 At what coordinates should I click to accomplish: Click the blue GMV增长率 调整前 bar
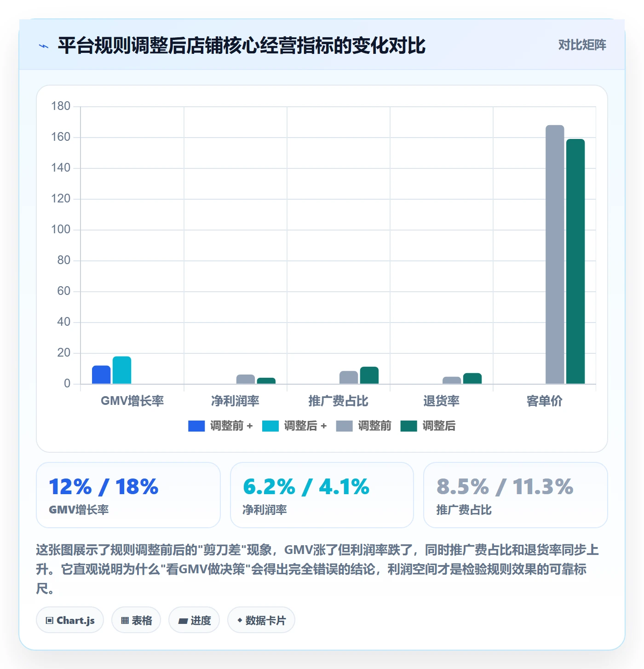(x=101, y=375)
